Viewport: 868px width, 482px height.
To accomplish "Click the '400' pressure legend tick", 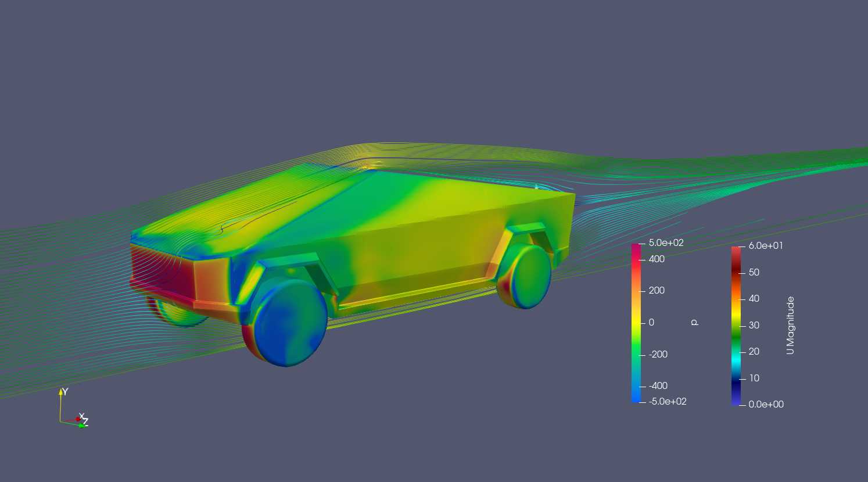I will [657, 259].
